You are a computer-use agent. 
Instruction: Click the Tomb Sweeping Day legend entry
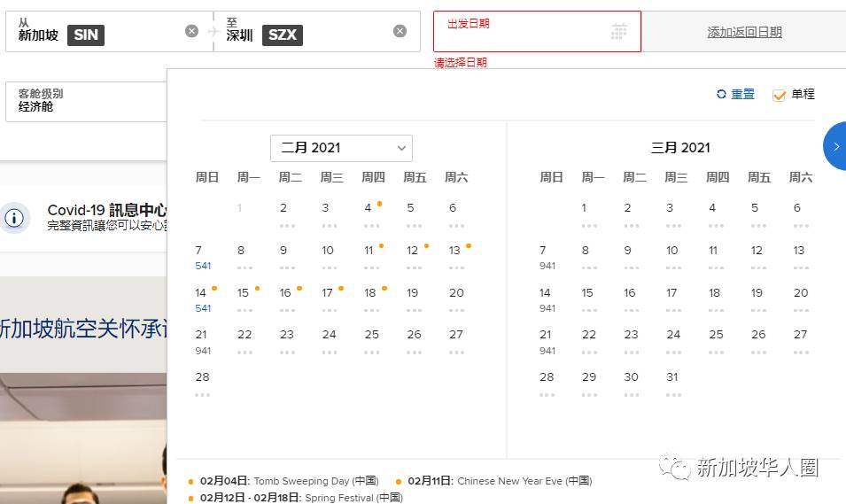coord(283,481)
